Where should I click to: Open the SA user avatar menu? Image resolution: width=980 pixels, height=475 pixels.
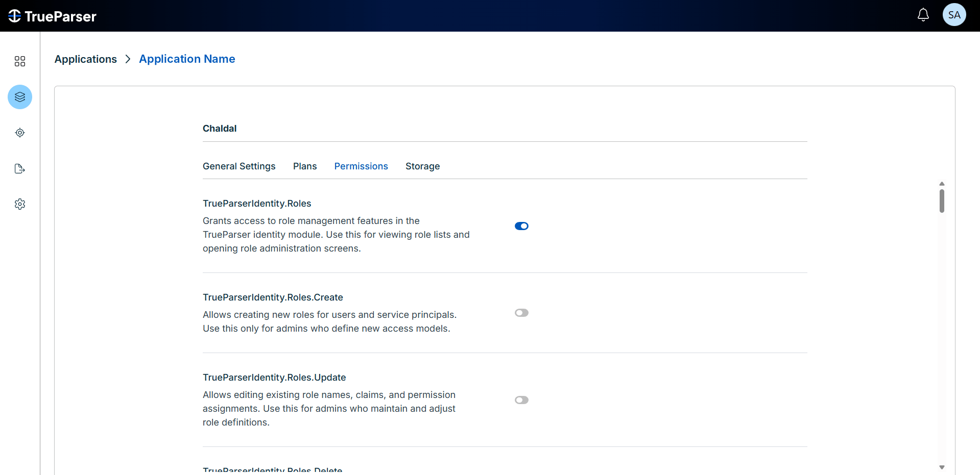[954, 15]
